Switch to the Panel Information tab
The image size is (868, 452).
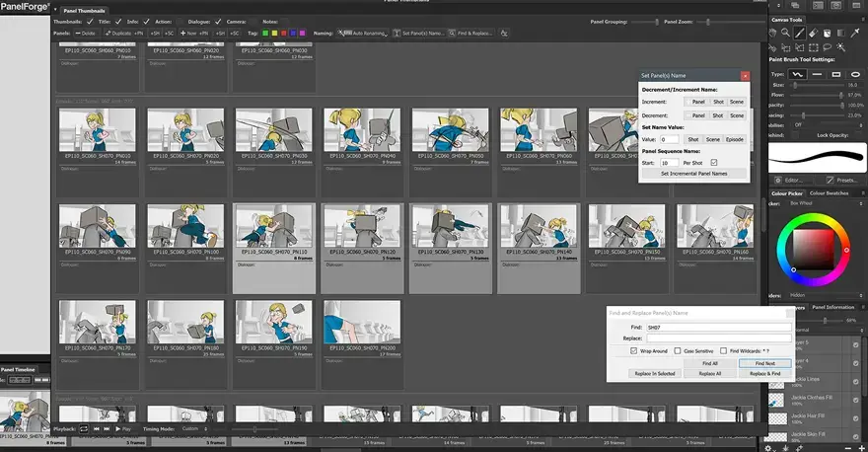pos(833,307)
